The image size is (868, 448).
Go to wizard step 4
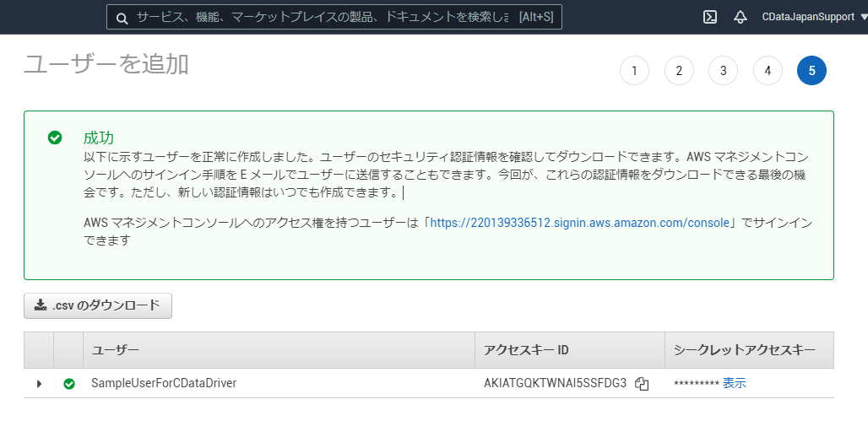coord(768,71)
